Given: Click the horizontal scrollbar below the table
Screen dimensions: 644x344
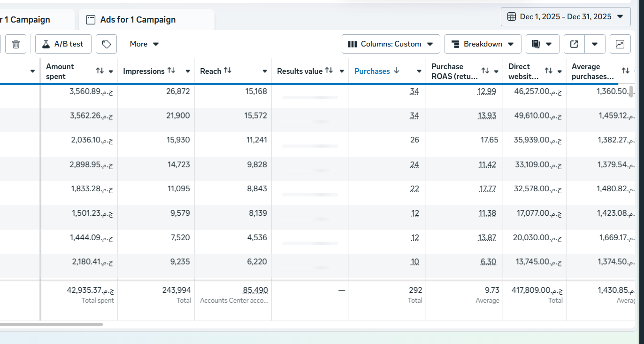Looking at the screenshot, I should pyautogui.click(x=51, y=324).
